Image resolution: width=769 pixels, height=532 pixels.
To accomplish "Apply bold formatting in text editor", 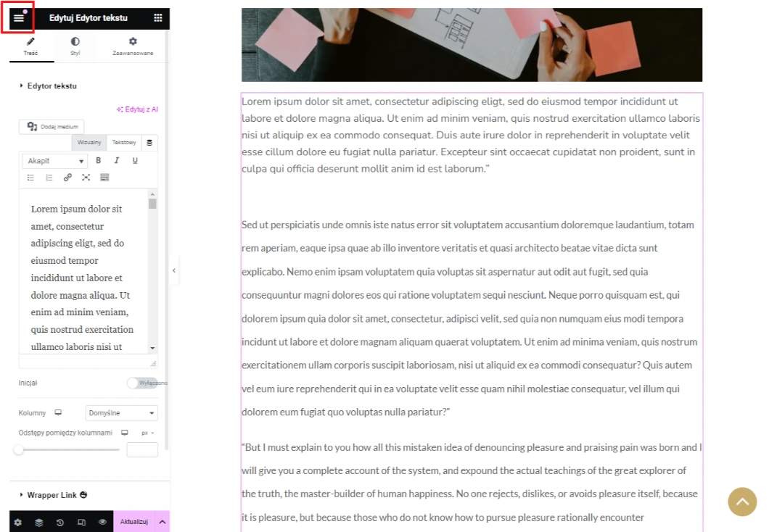I will 99,161.
